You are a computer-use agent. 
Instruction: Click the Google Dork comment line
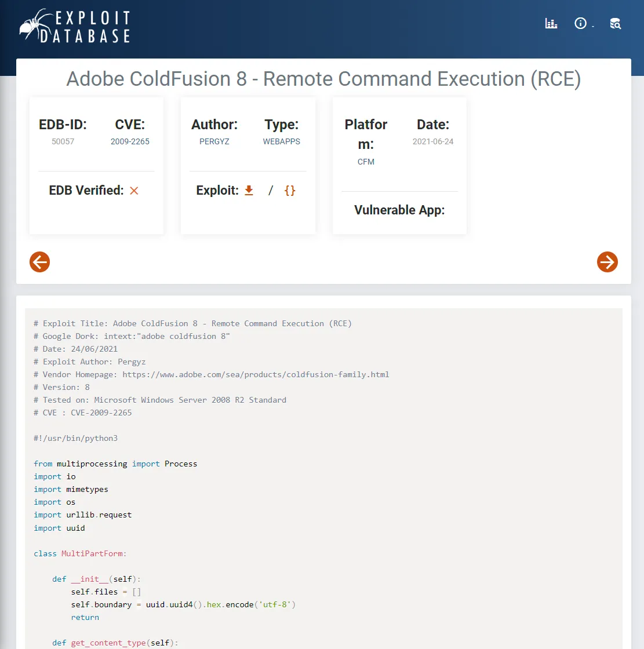[132, 336]
